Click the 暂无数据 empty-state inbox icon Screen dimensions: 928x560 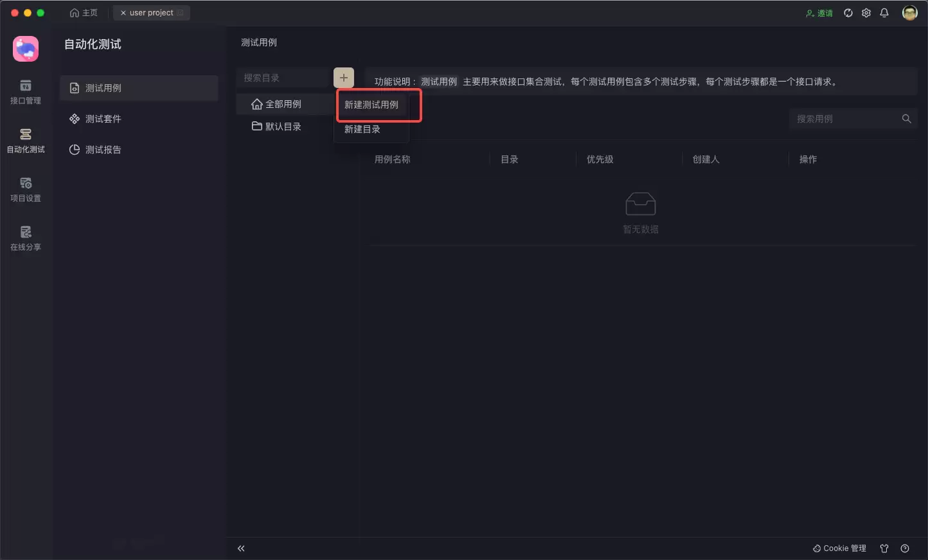(641, 204)
